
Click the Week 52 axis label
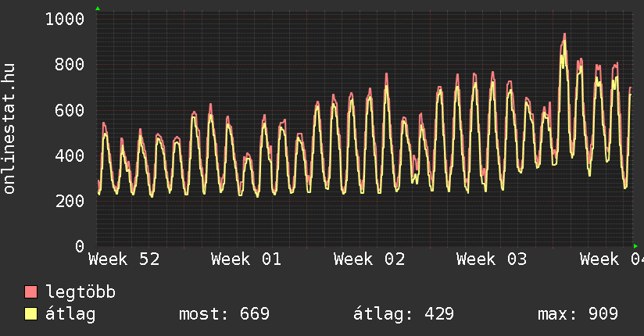pos(124,259)
